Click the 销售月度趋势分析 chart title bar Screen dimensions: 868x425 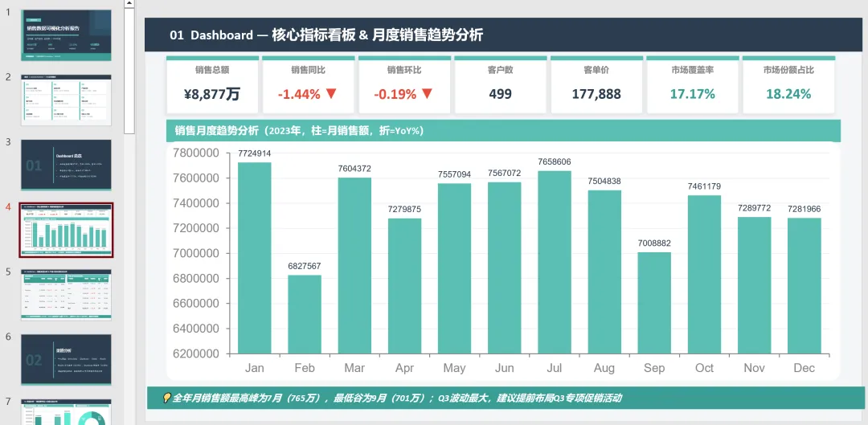[x=503, y=131]
